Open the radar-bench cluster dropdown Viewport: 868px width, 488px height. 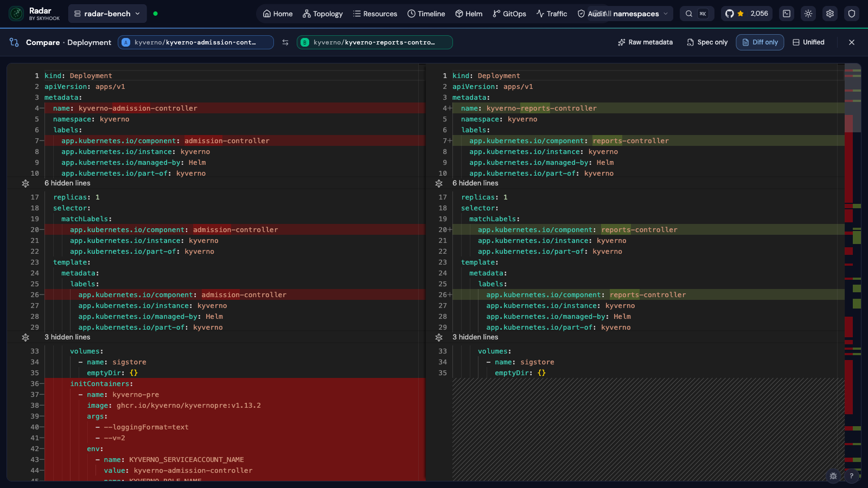coord(107,14)
